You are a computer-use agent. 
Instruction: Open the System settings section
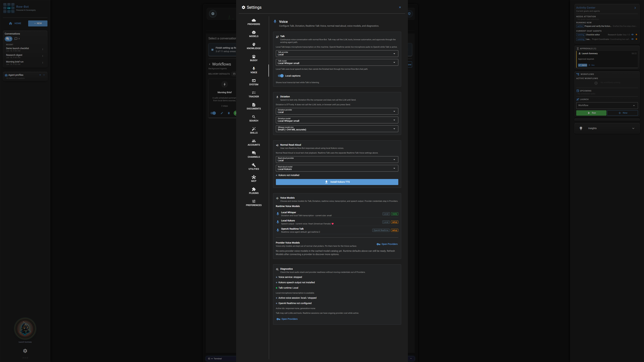(x=254, y=82)
